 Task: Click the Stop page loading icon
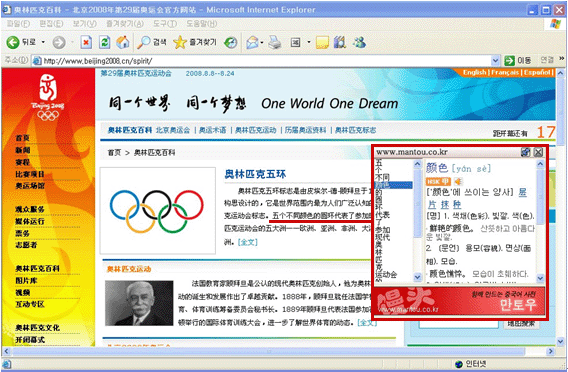click(86, 42)
